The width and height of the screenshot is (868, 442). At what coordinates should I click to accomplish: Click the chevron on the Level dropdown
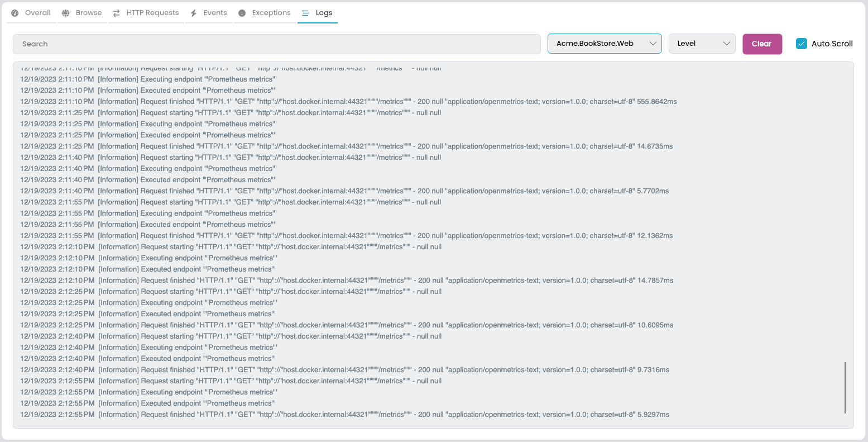click(727, 44)
